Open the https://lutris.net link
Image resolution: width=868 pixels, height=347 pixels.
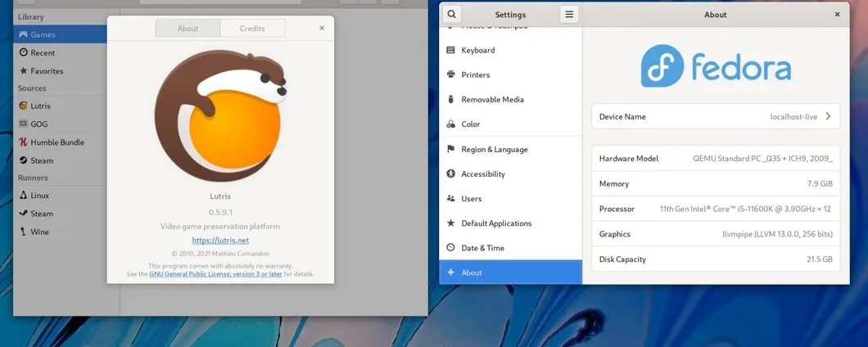click(220, 240)
